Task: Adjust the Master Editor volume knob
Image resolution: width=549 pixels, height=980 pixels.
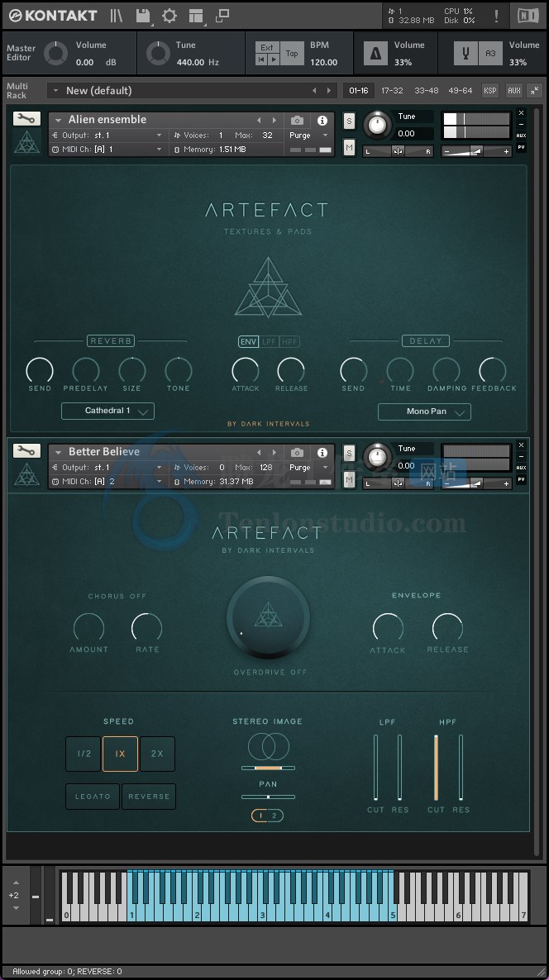Action: click(x=55, y=54)
